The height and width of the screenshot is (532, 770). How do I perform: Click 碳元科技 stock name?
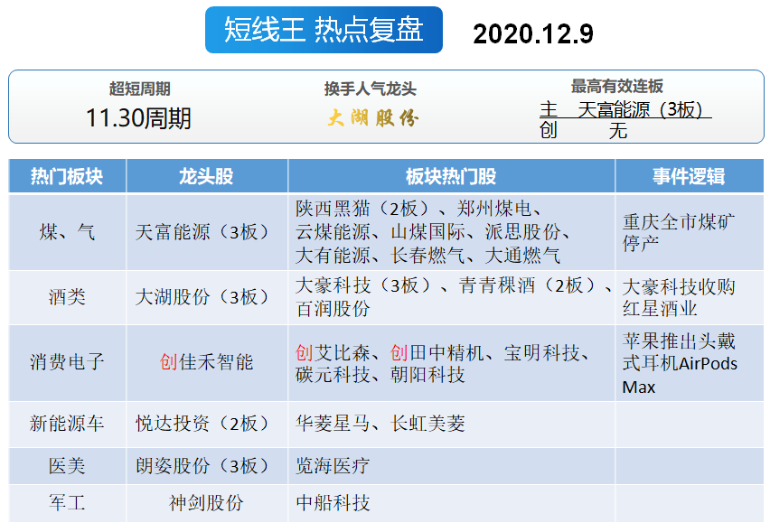click(333, 375)
